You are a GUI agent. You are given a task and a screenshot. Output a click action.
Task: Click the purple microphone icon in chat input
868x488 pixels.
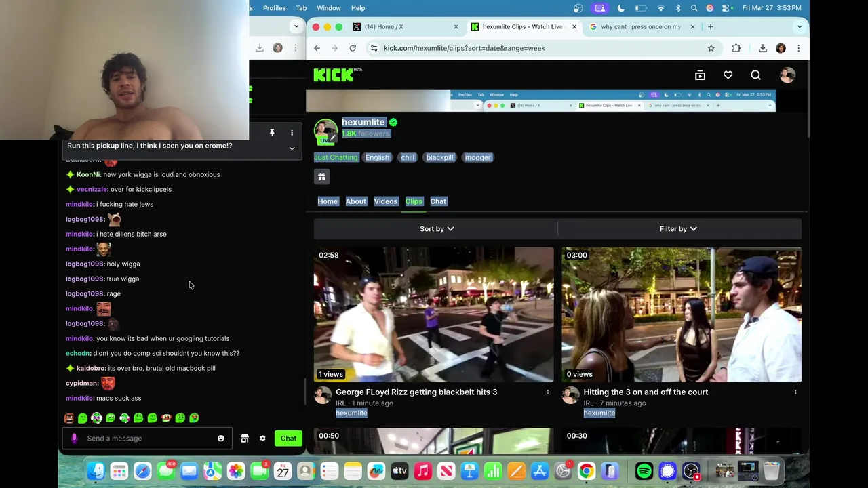(74, 439)
